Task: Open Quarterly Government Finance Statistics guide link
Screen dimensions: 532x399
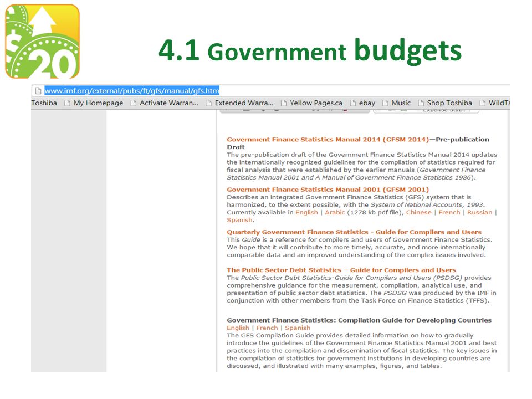Action: click(354, 232)
